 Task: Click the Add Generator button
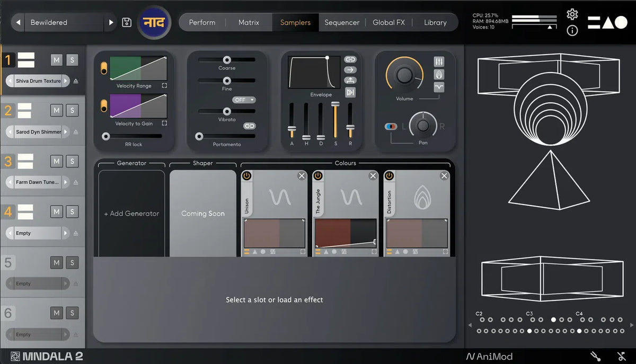(131, 214)
